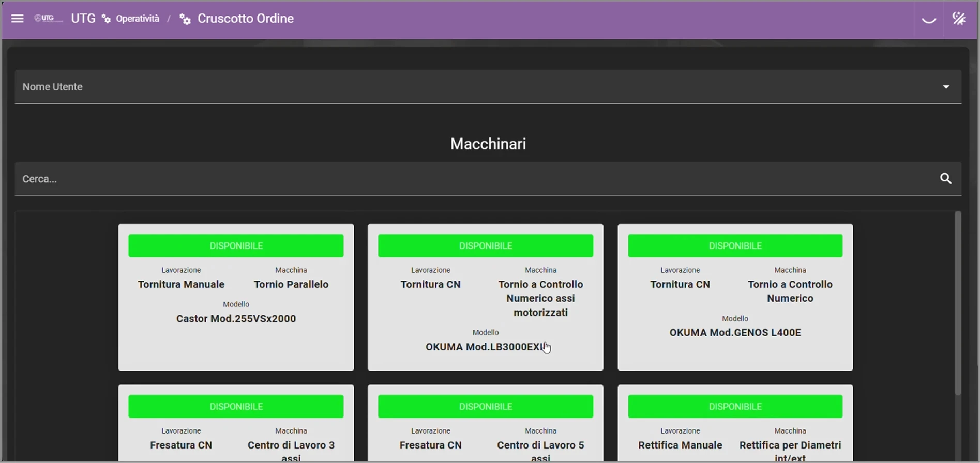Image resolution: width=980 pixels, height=463 pixels.
Task: Click Rettifica Manuale text
Action: [x=680, y=445]
